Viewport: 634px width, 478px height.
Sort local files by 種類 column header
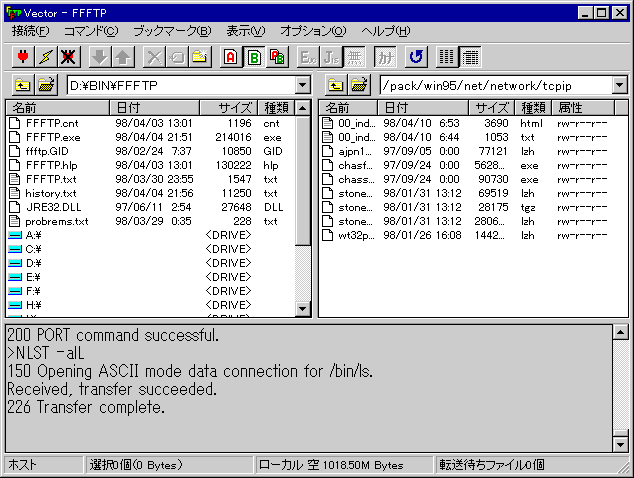(x=276, y=108)
